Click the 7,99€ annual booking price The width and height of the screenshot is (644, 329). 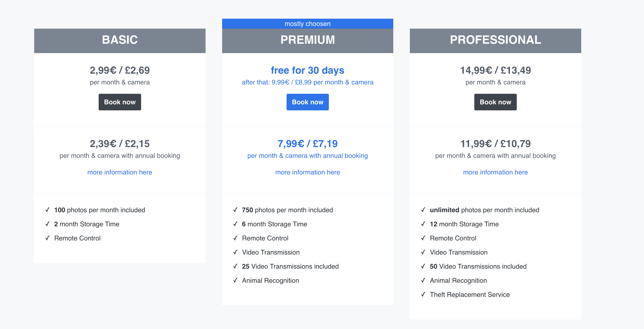tap(307, 144)
